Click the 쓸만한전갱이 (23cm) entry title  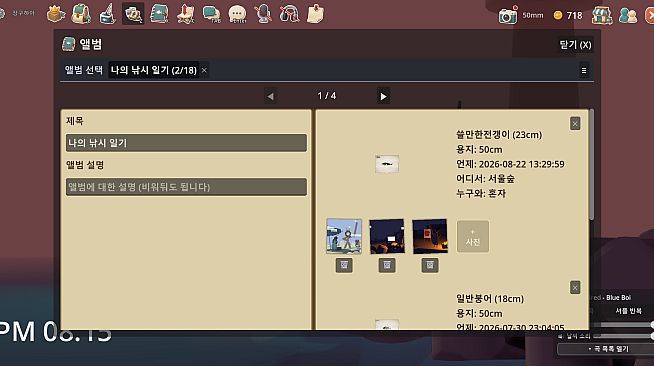(x=499, y=135)
